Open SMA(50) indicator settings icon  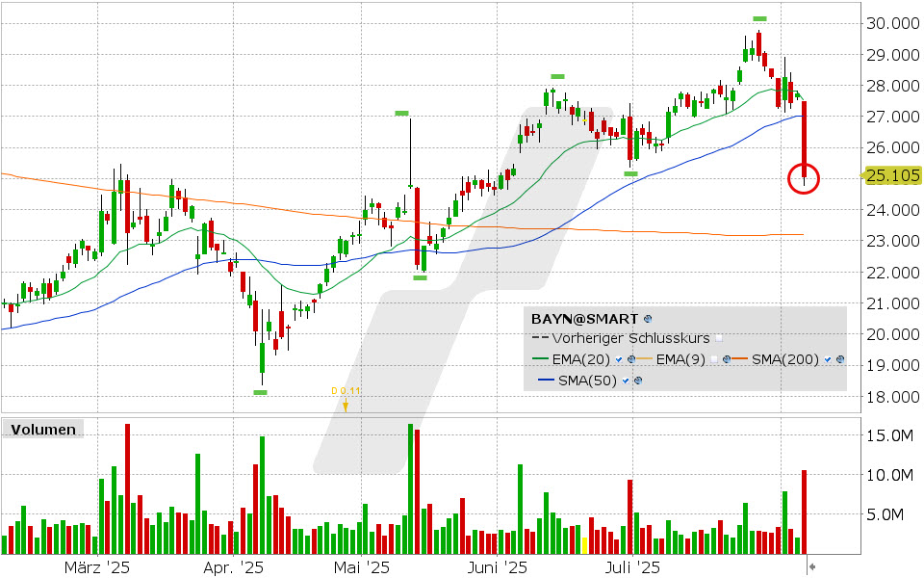[637, 381]
